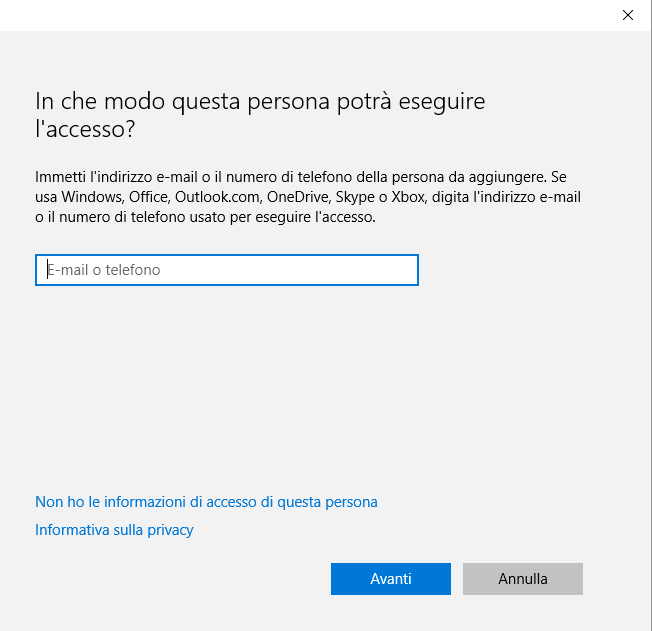Click the word "telefono" in the placeholder
652x631 pixels.
131,270
